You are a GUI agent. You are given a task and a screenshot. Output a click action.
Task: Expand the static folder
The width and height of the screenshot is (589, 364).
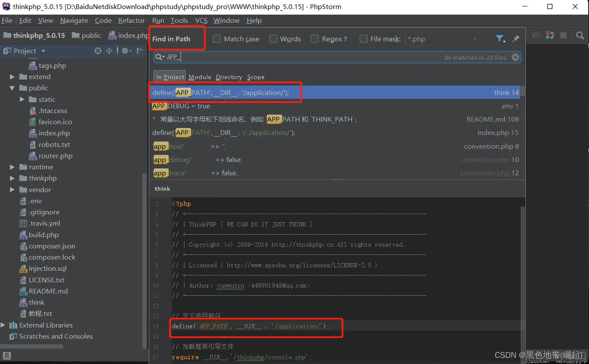22,100
